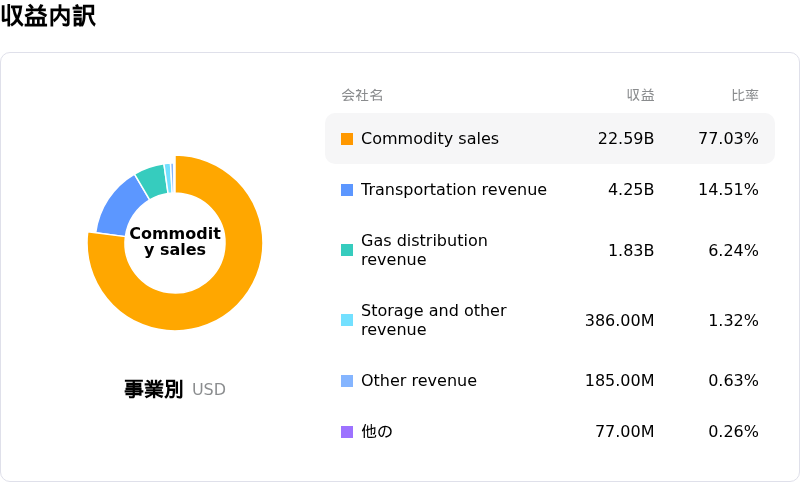The width and height of the screenshot is (800, 482).
Task: Click the 22.59B revenue value
Action: coord(626,139)
